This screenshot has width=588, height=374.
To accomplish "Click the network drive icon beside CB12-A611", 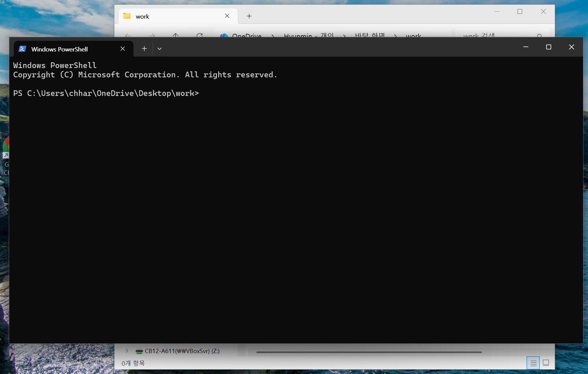I will click(x=139, y=351).
